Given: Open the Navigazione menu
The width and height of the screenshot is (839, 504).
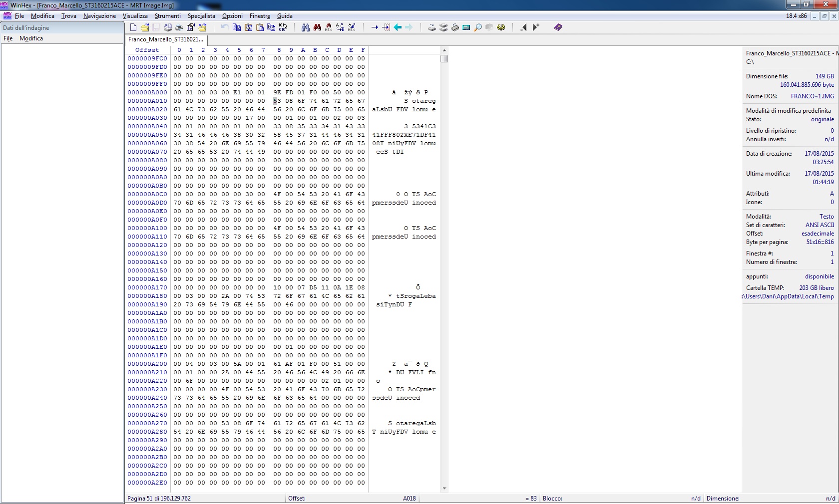Looking at the screenshot, I should coord(99,16).
